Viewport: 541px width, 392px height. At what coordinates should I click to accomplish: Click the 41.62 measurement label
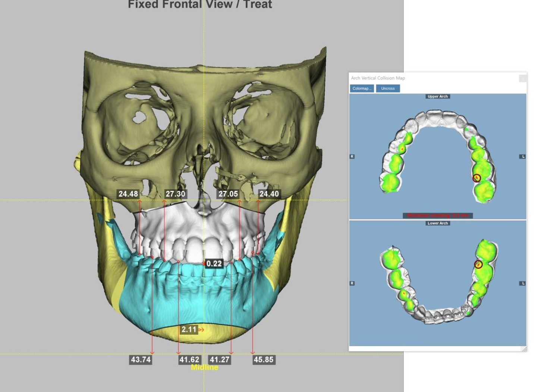189,360
